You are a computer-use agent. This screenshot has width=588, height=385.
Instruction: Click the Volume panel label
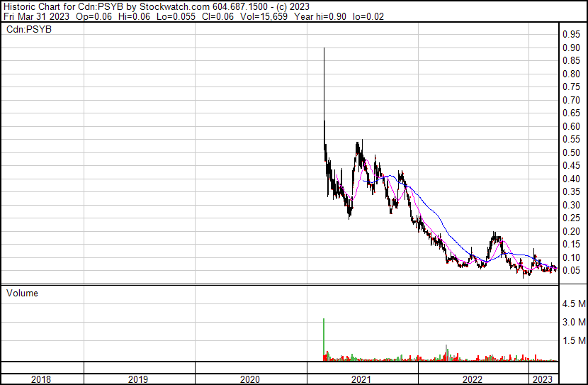click(x=22, y=293)
